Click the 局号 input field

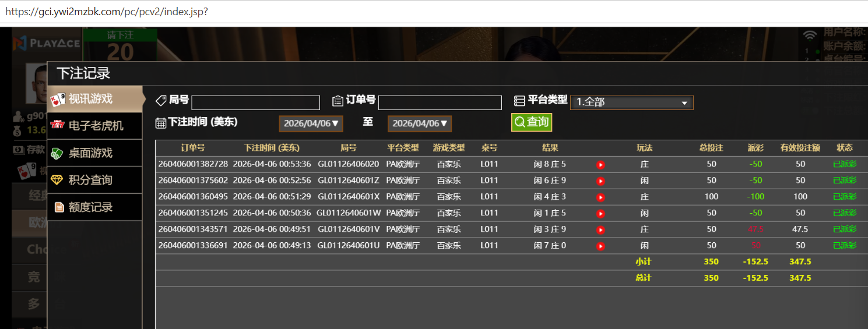tap(255, 102)
